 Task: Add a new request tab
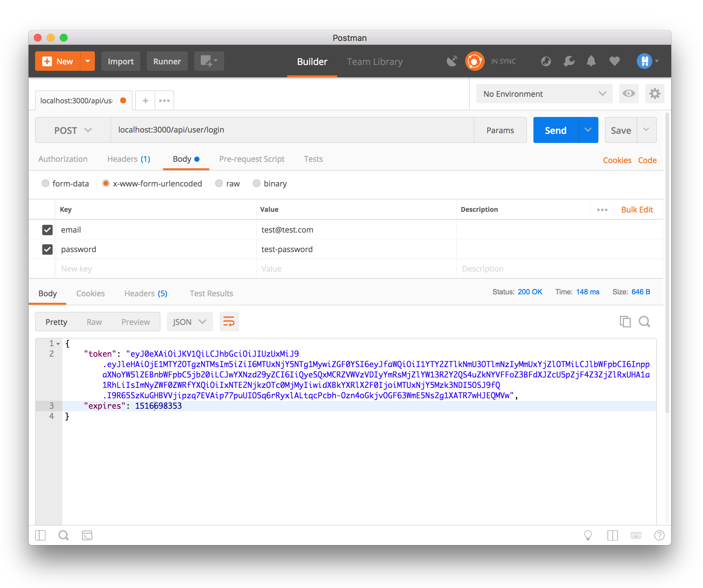(x=145, y=100)
